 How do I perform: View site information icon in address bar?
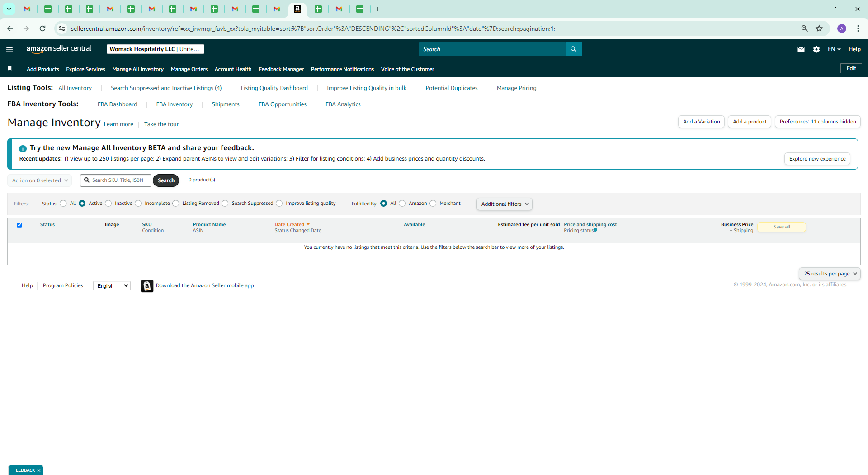tap(62, 28)
